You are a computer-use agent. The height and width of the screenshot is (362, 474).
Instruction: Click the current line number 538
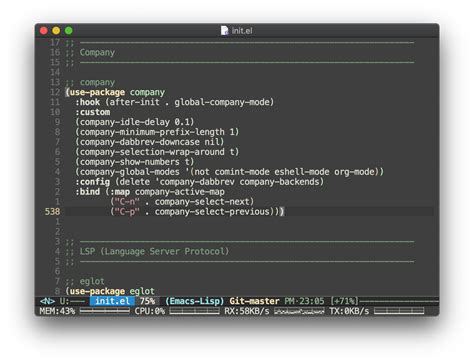[x=52, y=212]
